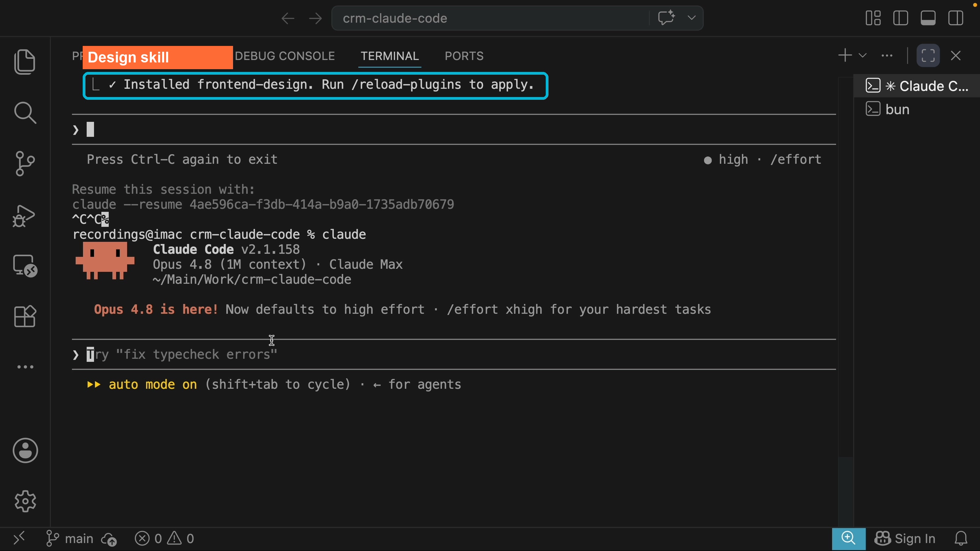Go back with the left arrow
980x551 pixels.
click(x=288, y=18)
